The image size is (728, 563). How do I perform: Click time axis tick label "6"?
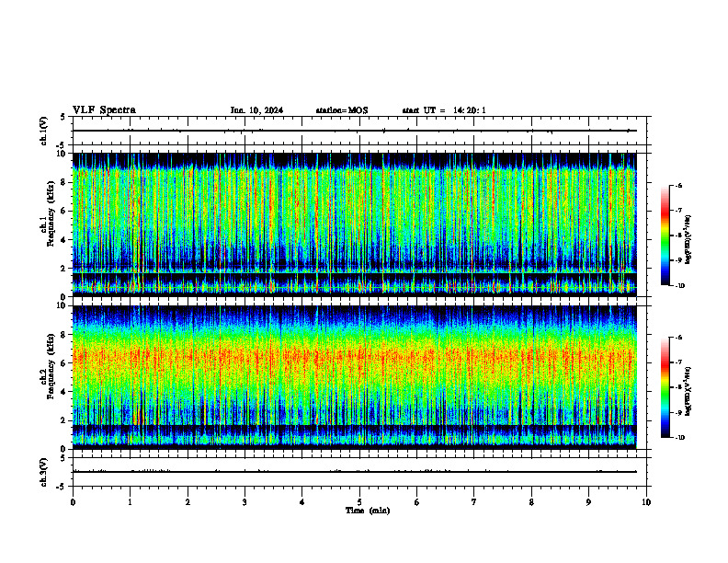(x=417, y=502)
